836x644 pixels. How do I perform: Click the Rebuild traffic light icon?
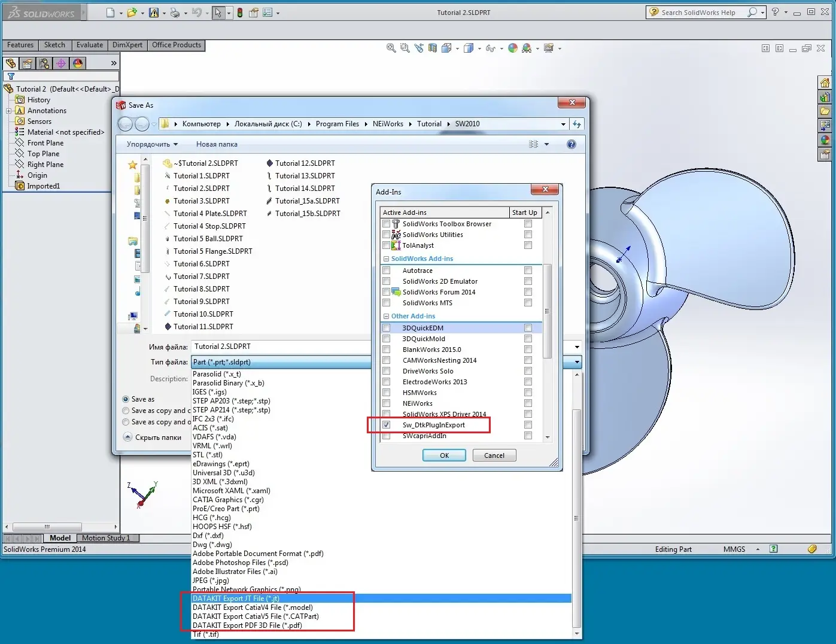(x=240, y=13)
